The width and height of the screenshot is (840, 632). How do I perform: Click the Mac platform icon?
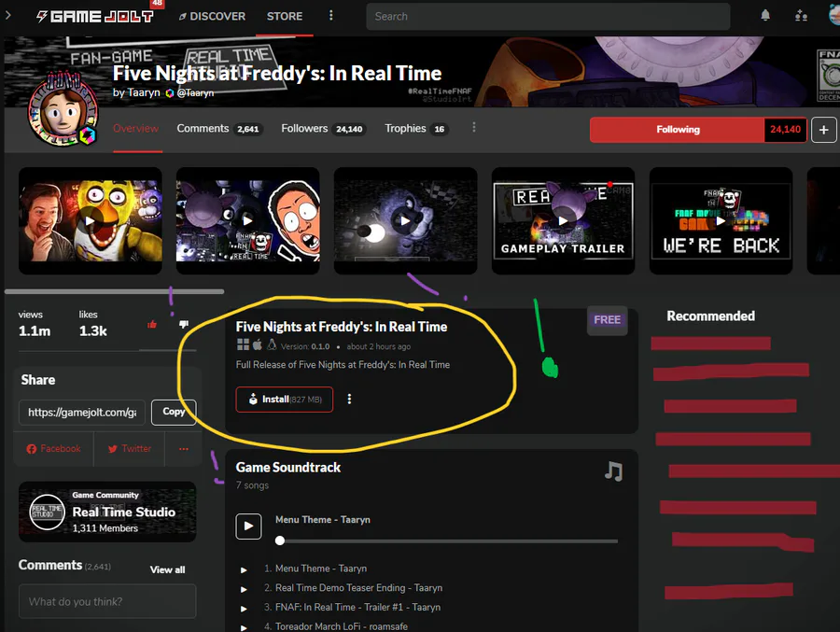258,344
